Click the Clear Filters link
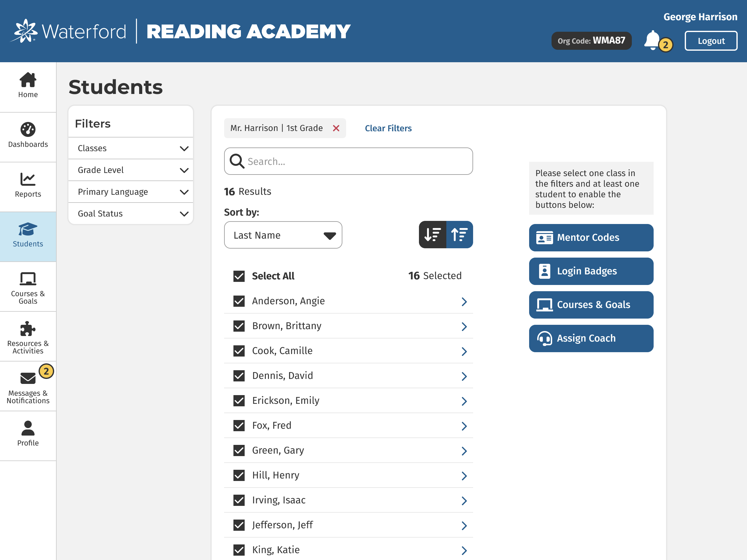The image size is (747, 560). tap(388, 128)
